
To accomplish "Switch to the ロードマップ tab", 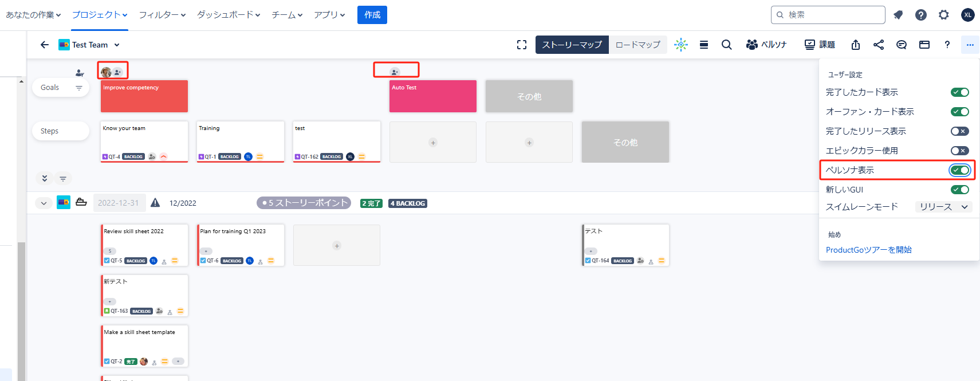I will pos(637,45).
